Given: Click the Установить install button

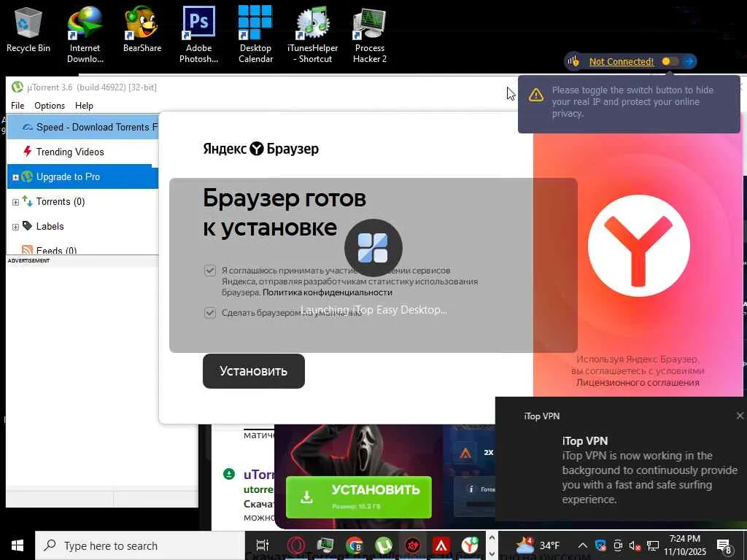Looking at the screenshot, I should (253, 371).
